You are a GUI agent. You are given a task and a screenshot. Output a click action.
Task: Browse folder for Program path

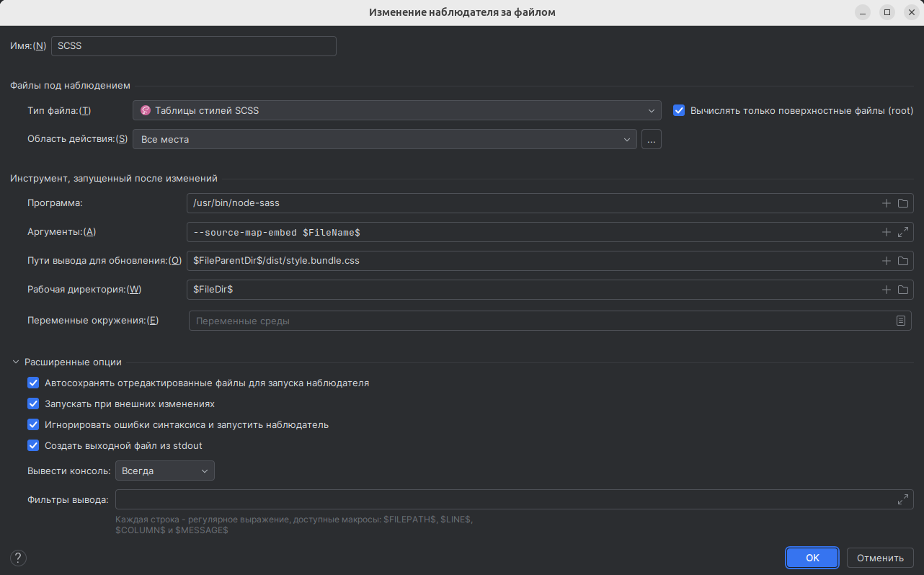pyautogui.click(x=902, y=203)
